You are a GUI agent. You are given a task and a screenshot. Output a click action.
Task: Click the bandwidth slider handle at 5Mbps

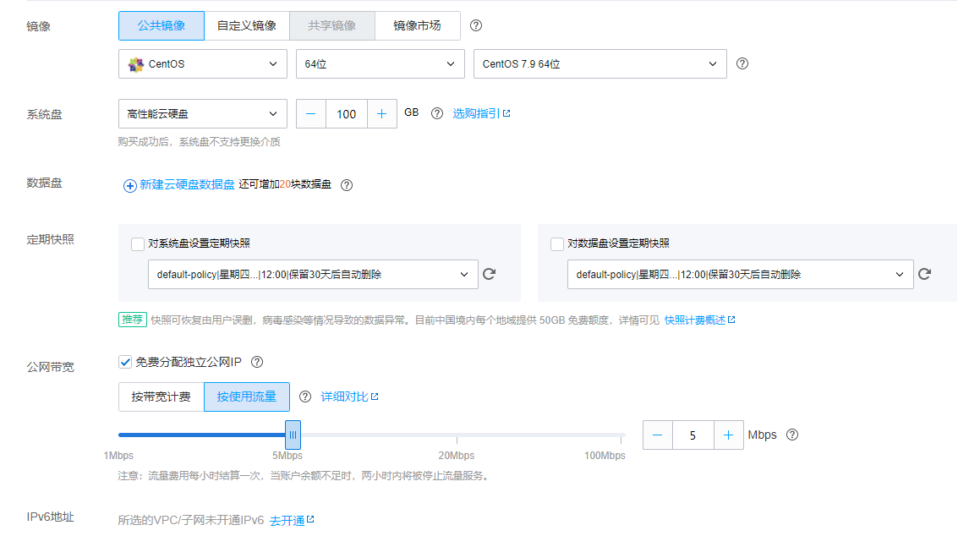coord(293,435)
